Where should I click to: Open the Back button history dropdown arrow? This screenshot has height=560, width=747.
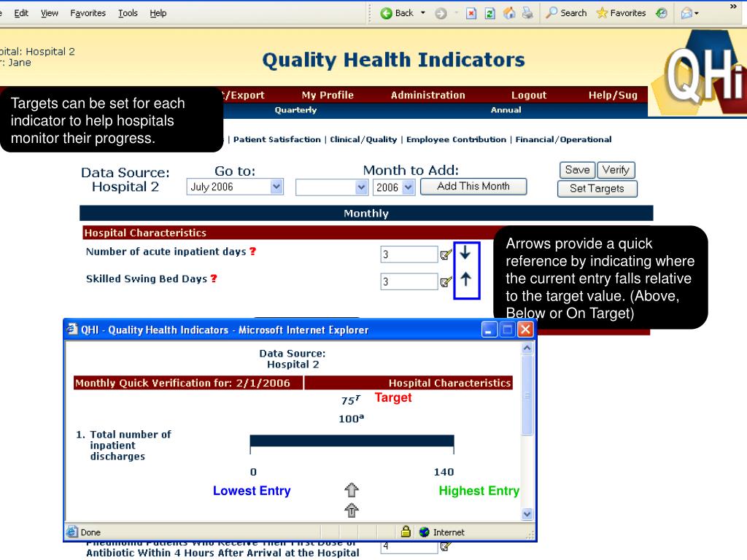coord(423,13)
